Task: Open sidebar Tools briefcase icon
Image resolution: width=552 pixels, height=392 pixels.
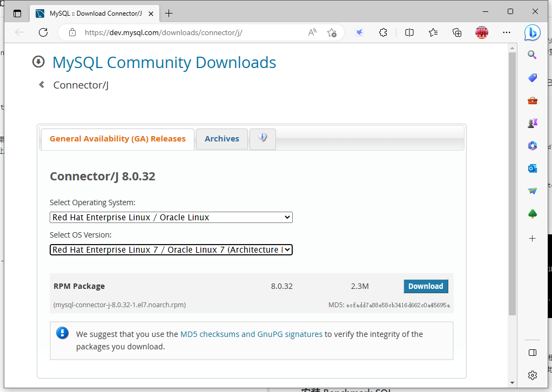Action: [533, 100]
